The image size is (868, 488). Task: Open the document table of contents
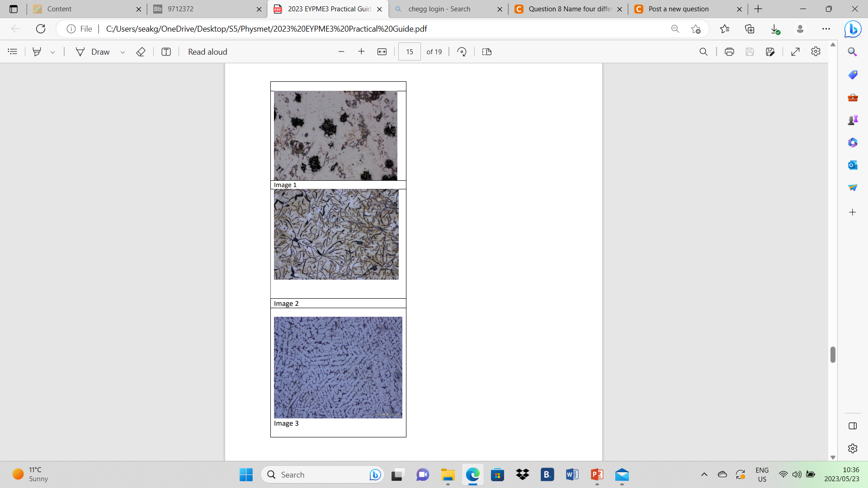[12, 52]
